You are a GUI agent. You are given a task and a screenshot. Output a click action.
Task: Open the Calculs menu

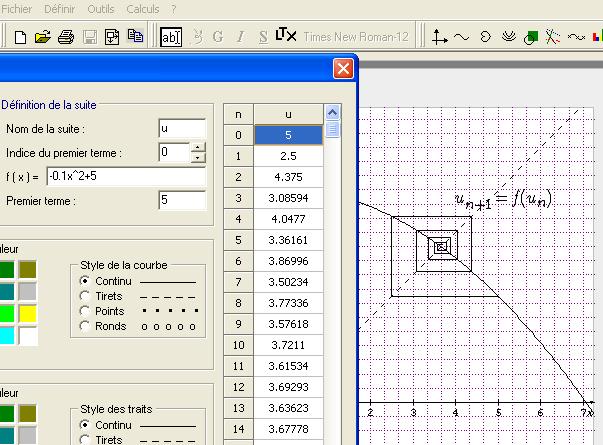(x=143, y=9)
